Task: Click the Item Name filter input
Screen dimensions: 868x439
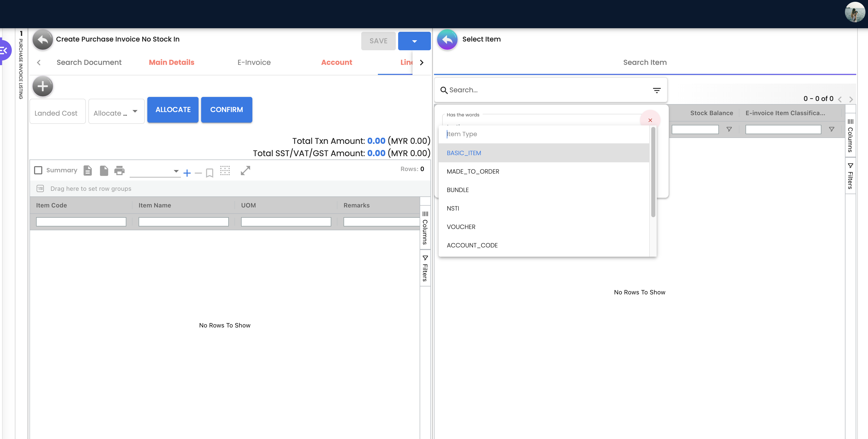Action: coord(183,222)
